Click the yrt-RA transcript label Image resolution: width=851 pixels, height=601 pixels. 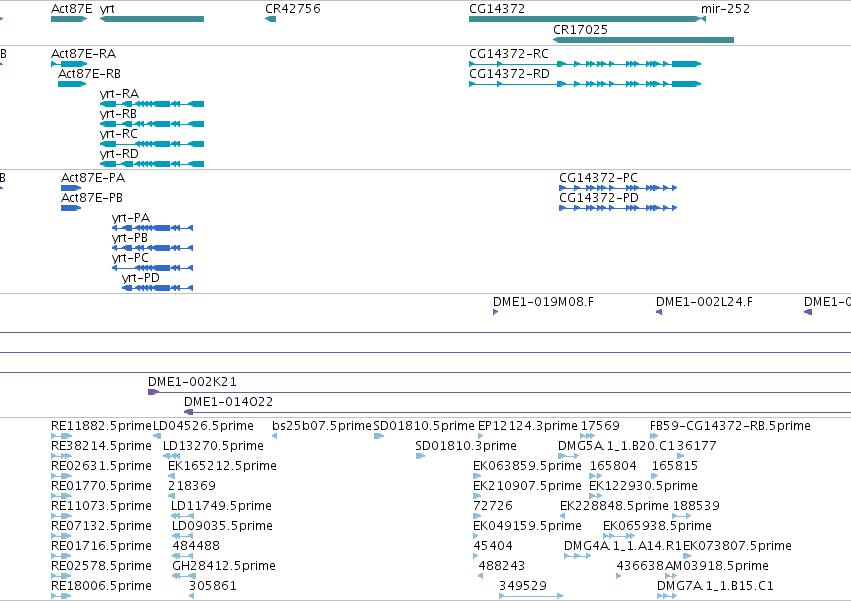pyautogui.click(x=119, y=94)
